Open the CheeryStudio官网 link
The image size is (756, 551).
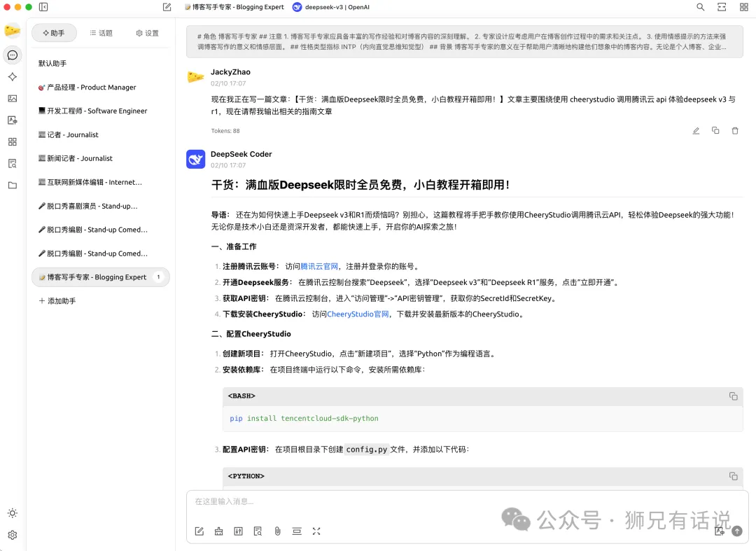point(358,314)
